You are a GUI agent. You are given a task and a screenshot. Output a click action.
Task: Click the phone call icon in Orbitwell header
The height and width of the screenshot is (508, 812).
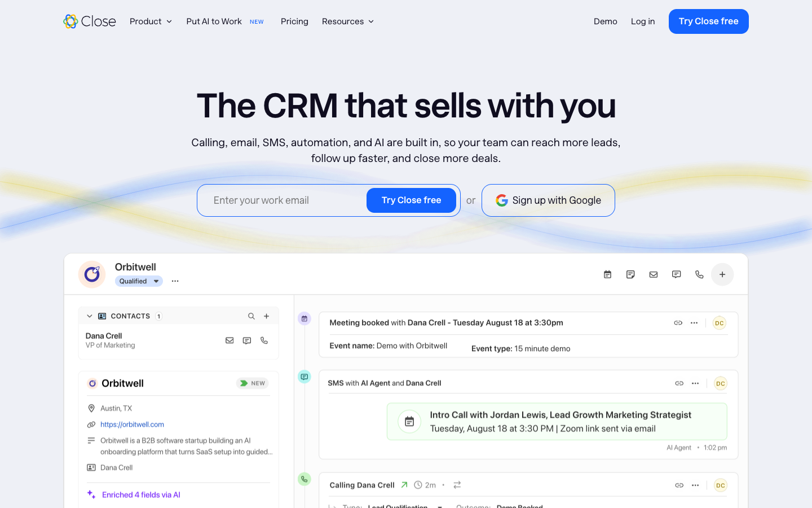point(699,274)
